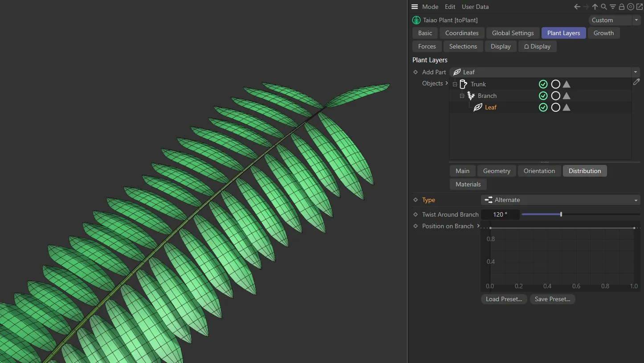Click the eyedropper icon beside the layer list
644x363 pixels.
(637, 82)
